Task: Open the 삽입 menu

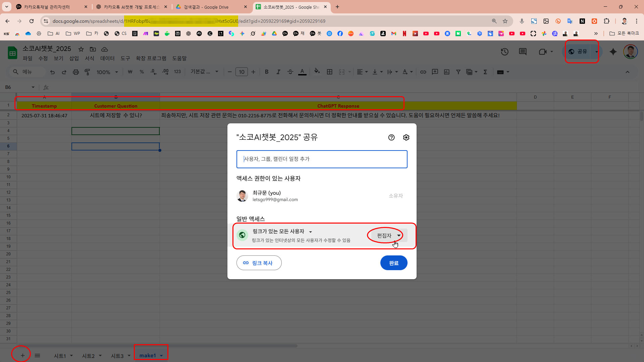Action: [74, 58]
